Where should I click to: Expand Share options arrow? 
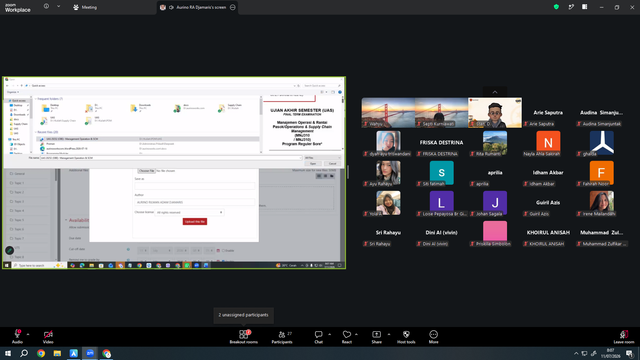(x=389, y=334)
